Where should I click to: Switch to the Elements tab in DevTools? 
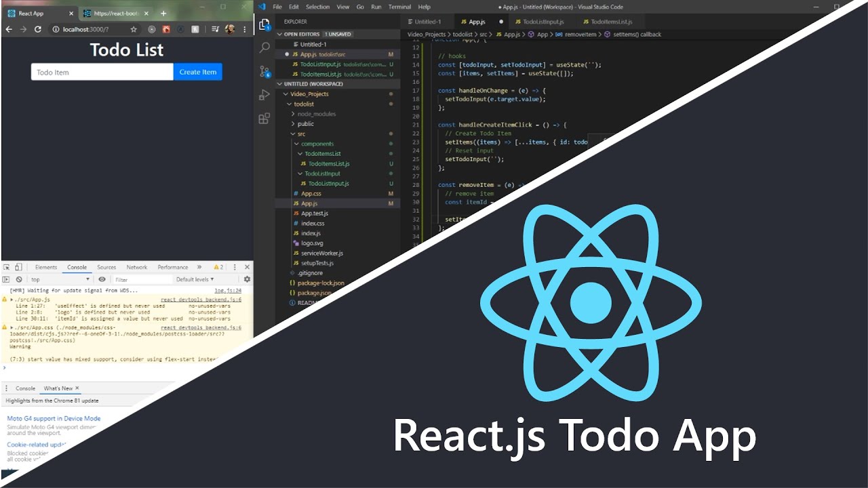point(46,268)
